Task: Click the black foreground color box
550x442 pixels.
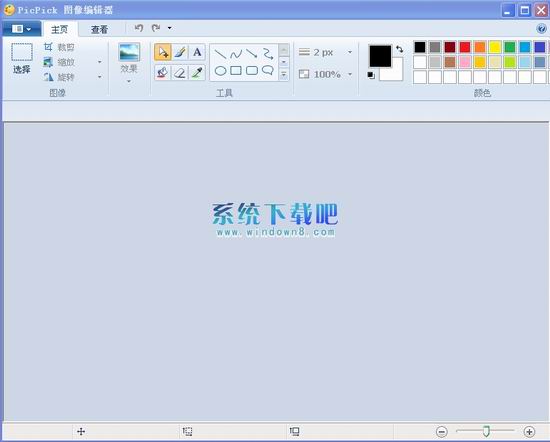Action: (380, 56)
